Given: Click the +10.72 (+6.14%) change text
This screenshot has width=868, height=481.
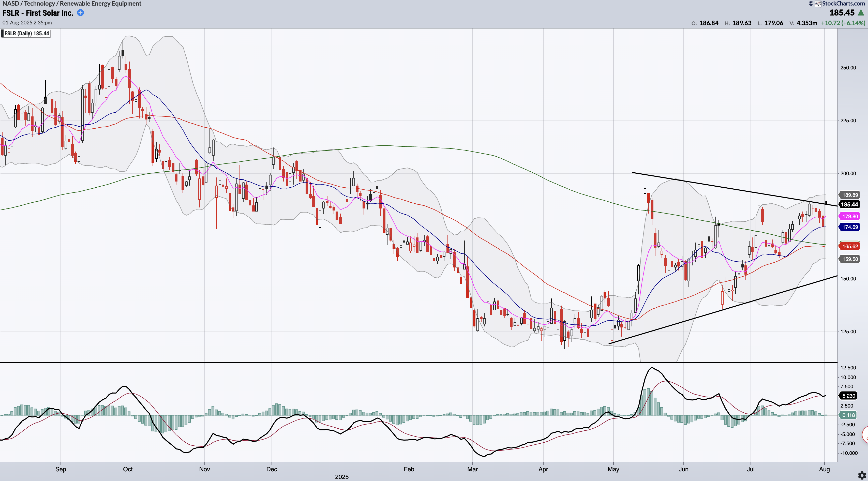Looking at the screenshot, I should coord(843,23).
